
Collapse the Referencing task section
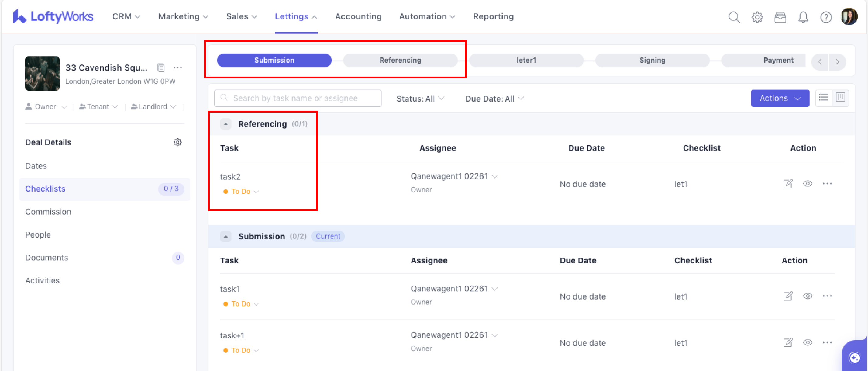point(226,124)
